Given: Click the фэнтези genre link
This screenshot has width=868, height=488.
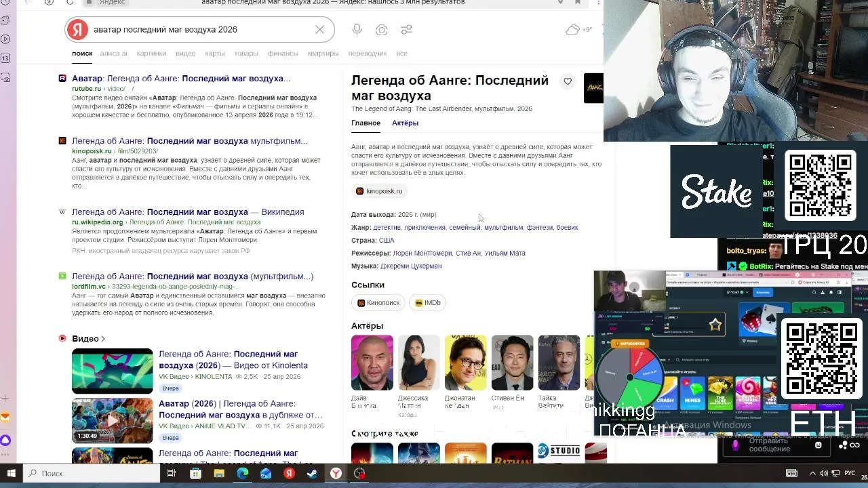Looking at the screenshot, I should [540, 228].
